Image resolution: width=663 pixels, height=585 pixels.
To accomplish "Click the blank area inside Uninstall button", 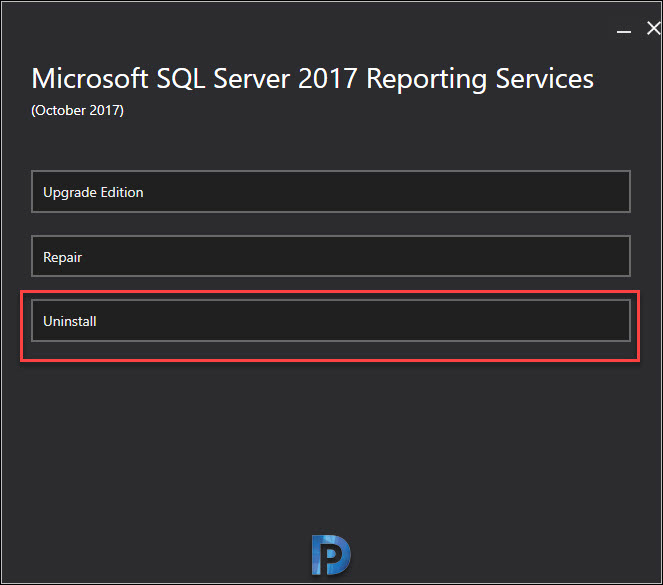I will tap(381, 320).
